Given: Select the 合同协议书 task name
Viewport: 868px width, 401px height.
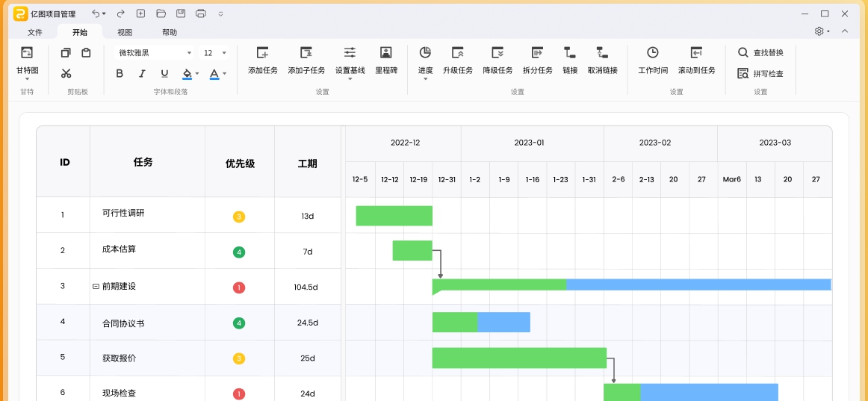Looking at the screenshot, I should pyautogui.click(x=123, y=323).
